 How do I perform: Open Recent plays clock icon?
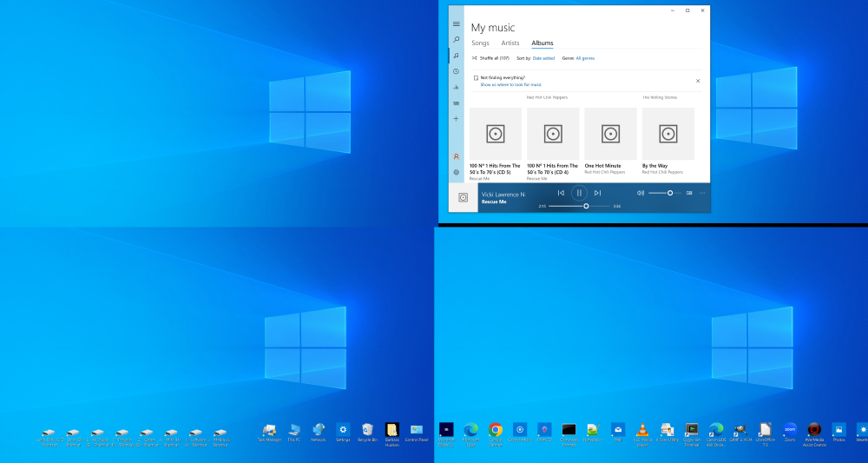pos(457,71)
